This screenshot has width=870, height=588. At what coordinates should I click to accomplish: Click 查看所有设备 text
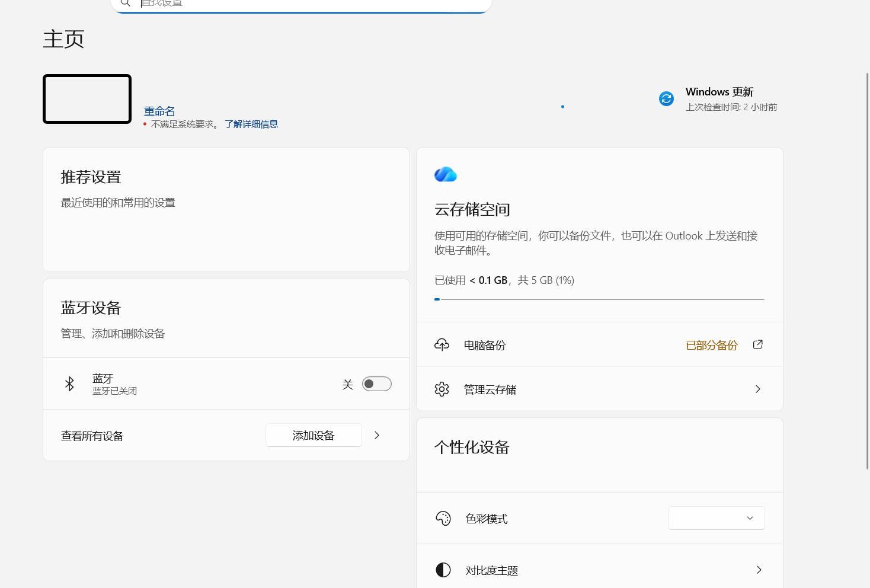92,436
